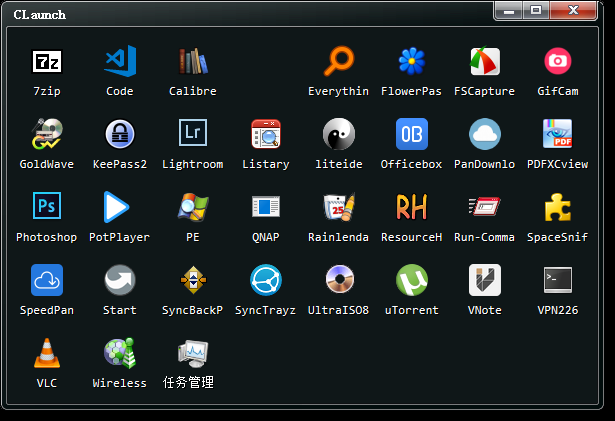Viewport: 615px width, 421px height.
Task: Open the Run-Command icon
Action: (x=485, y=206)
